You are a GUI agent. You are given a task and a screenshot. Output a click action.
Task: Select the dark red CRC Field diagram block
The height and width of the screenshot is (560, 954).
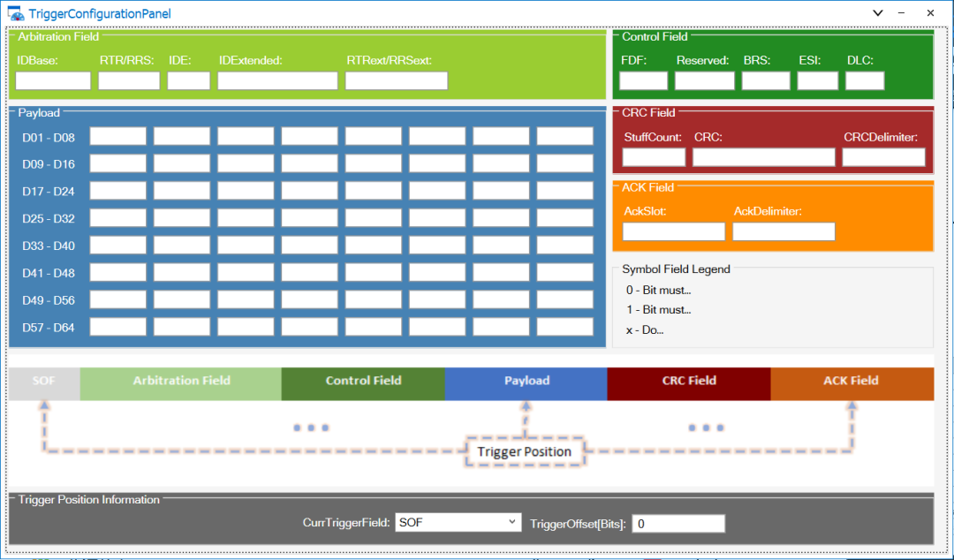689,381
